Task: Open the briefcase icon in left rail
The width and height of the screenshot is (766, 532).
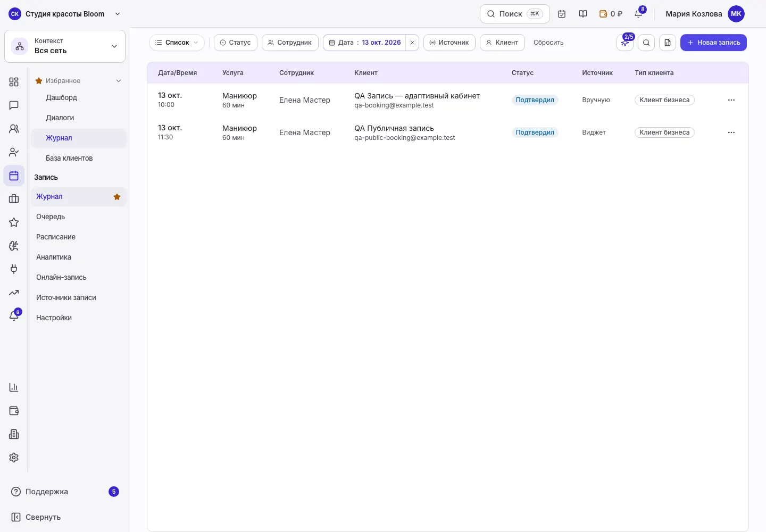Action: (14, 199)
